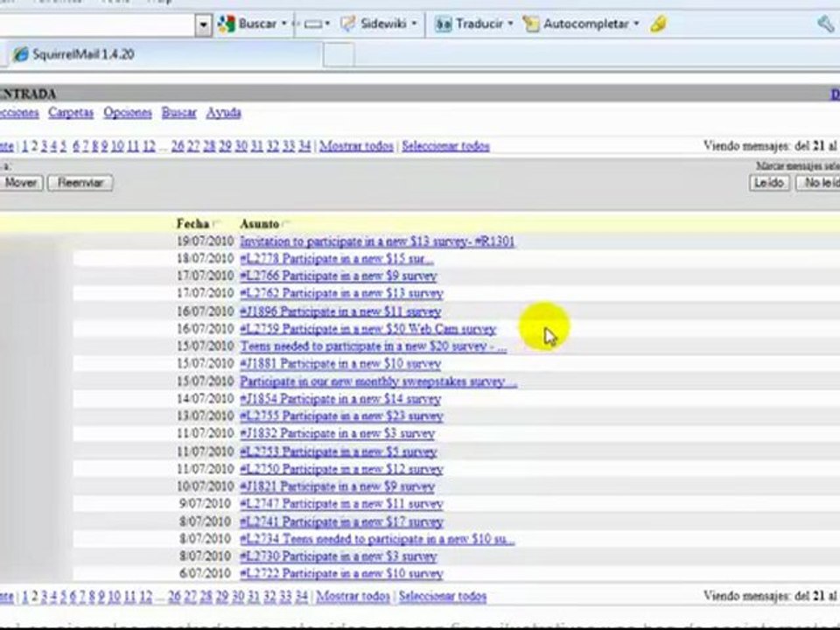Viewport: 840px width, 630px height.
Task: Click the Leído button
Action: [769, 183]
